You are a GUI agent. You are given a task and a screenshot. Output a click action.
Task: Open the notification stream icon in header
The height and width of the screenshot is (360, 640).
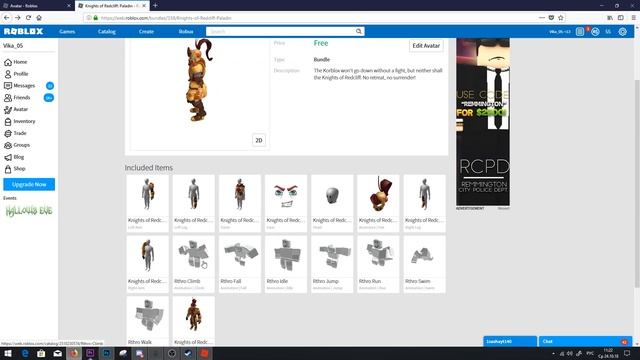(580, 31)
